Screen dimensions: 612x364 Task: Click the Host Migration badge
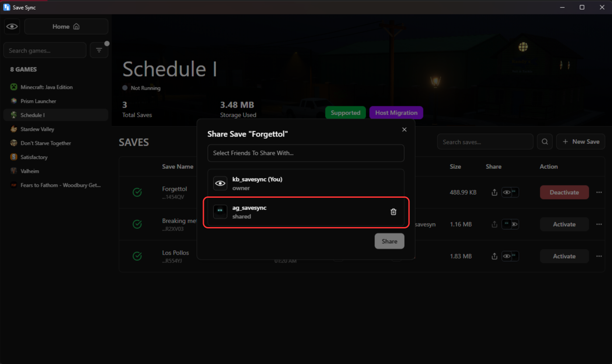point(396,113)
